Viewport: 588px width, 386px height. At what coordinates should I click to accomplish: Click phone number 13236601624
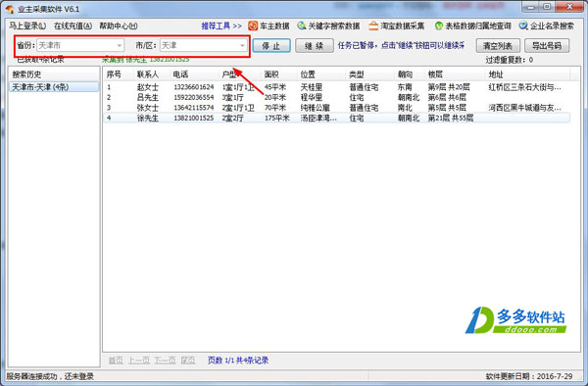[x=193, y=87]
